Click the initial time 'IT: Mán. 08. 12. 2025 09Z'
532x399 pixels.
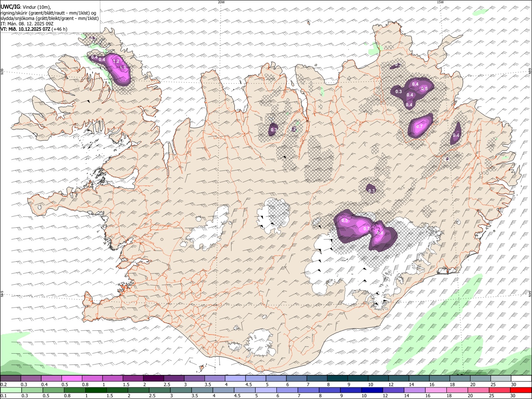pyautogui.click(x=27, y=24)
